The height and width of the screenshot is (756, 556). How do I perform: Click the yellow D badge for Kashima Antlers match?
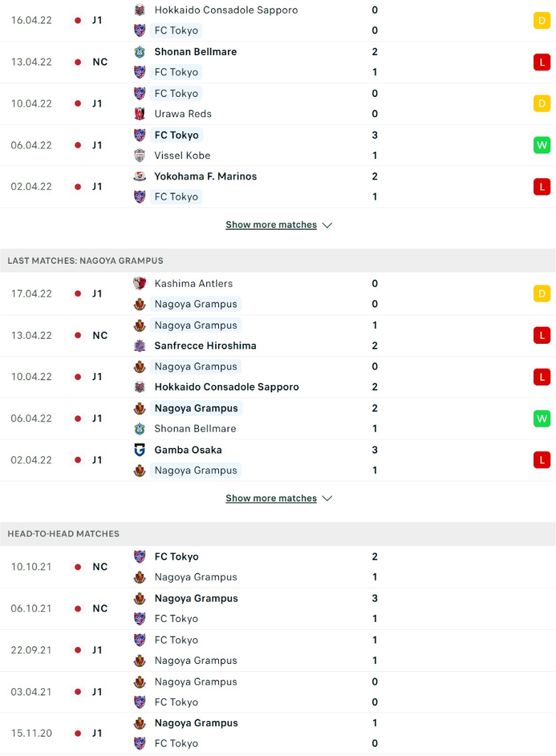click(542, 294)
